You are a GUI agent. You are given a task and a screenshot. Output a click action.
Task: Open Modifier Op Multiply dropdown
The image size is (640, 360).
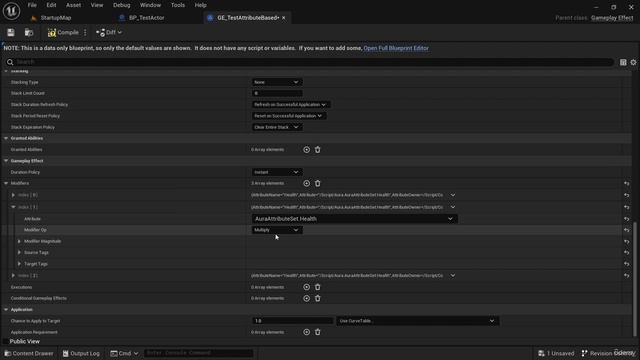[277, 230]
